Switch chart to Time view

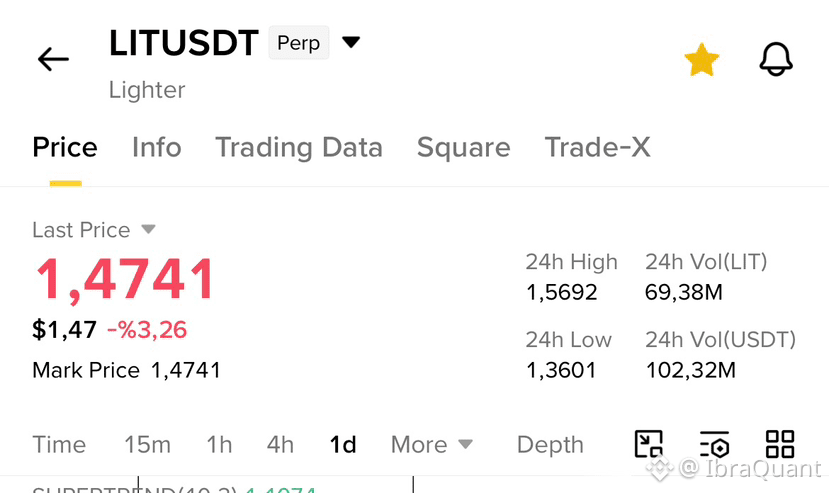click(59, 444)
